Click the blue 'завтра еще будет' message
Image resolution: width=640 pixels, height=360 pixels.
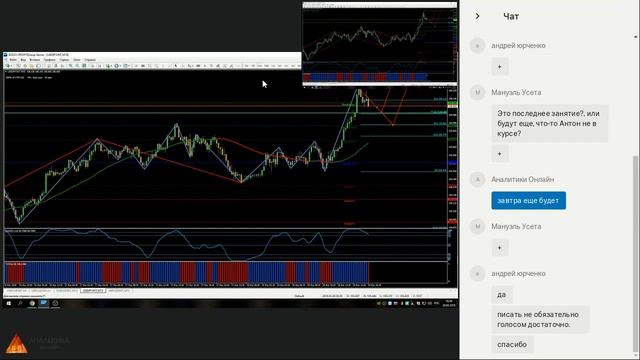pos(528,200)
